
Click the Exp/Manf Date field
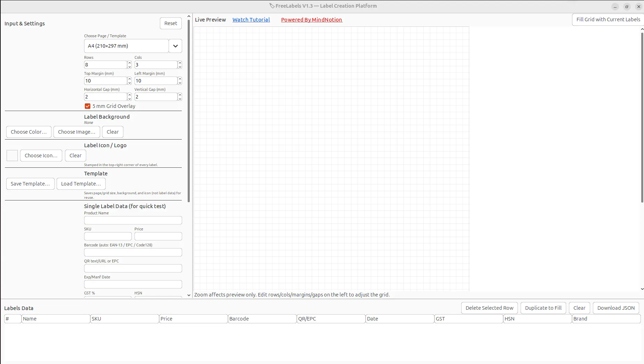[133, 284]
